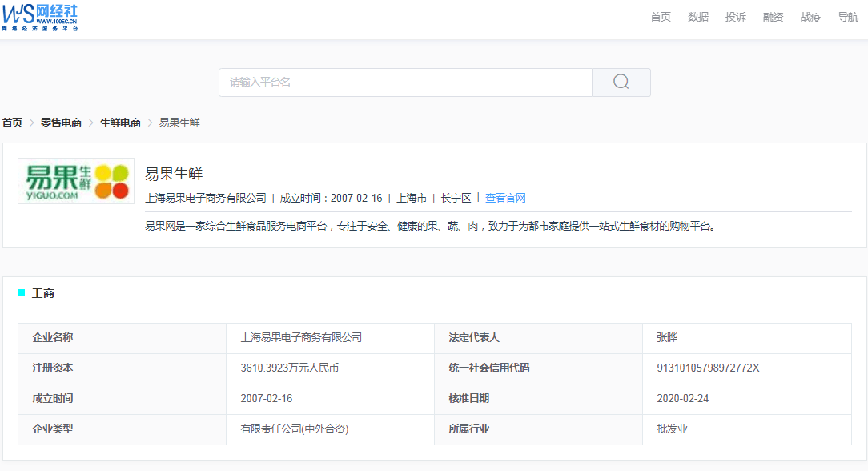Click the 企业类型 label cell
This screenshot has width=868, height=471.
point(122,429)
